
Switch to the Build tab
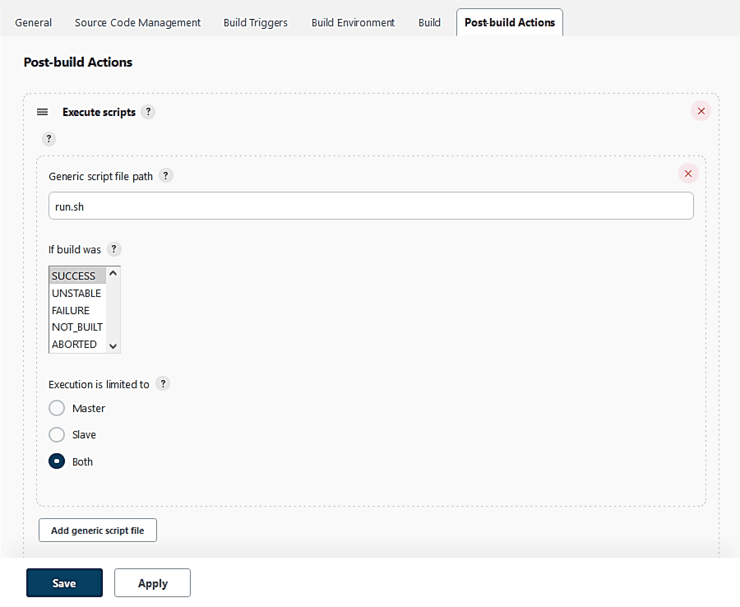coord(429,22)
